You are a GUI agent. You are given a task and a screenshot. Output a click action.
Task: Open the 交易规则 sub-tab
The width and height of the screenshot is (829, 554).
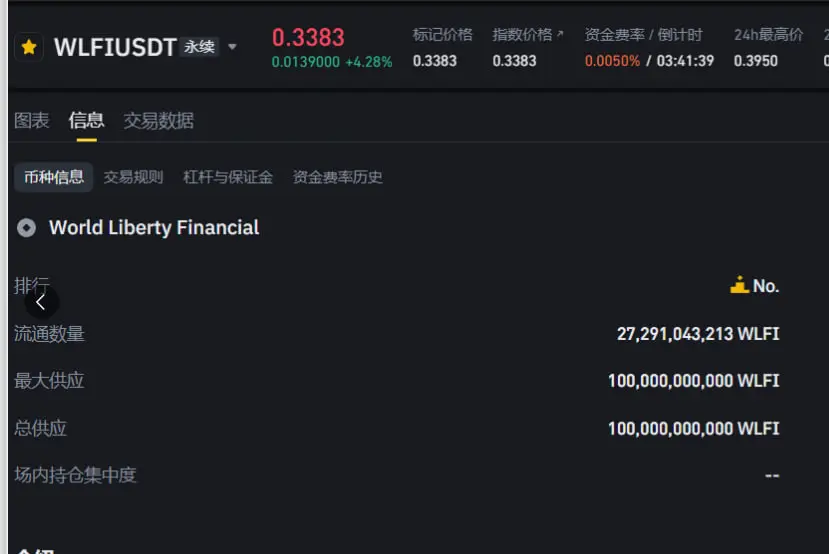point(133,177)
